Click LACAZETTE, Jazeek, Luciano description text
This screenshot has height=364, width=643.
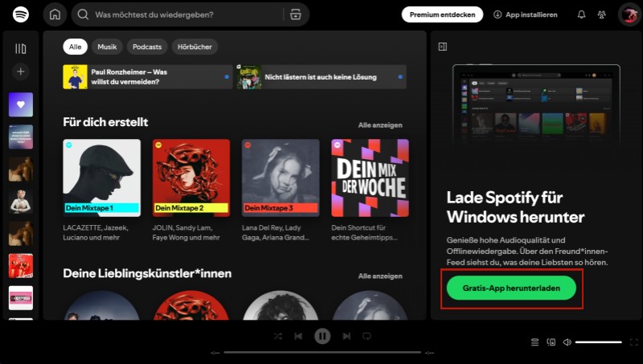tap(96, 232)
